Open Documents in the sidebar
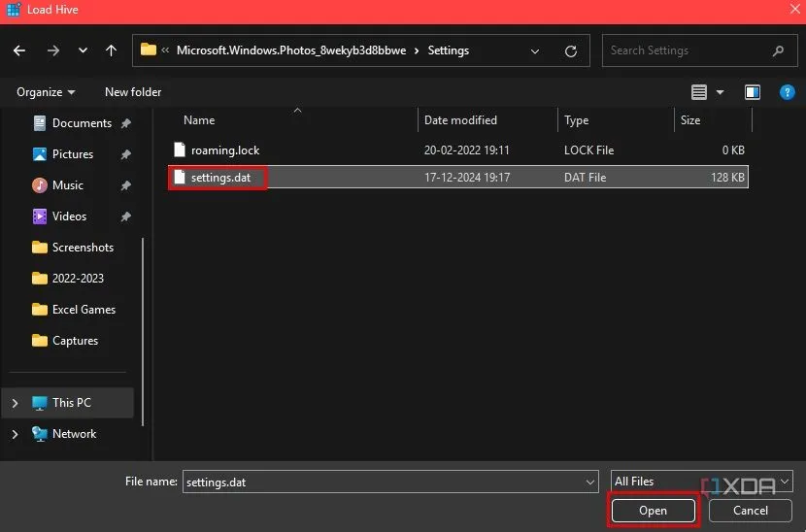This screenshot has height=532, width=806. click(x=82, y=123)
